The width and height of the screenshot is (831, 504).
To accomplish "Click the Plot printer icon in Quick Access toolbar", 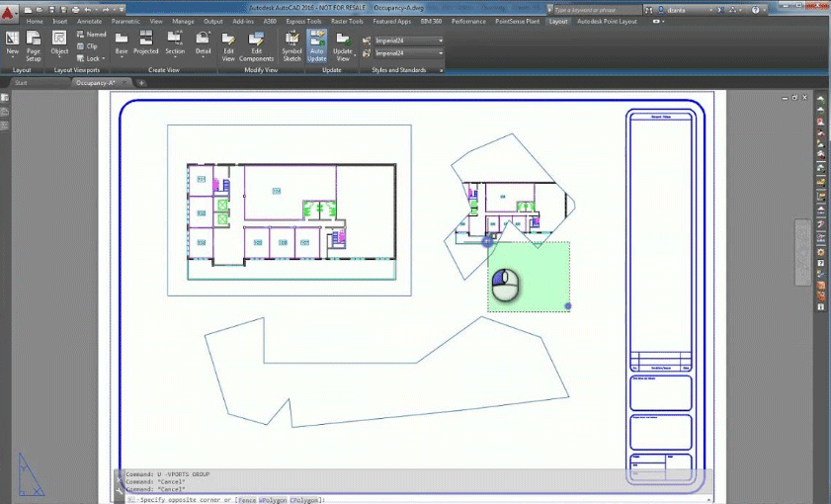I will pyautogui.click(x=75, y=10).
